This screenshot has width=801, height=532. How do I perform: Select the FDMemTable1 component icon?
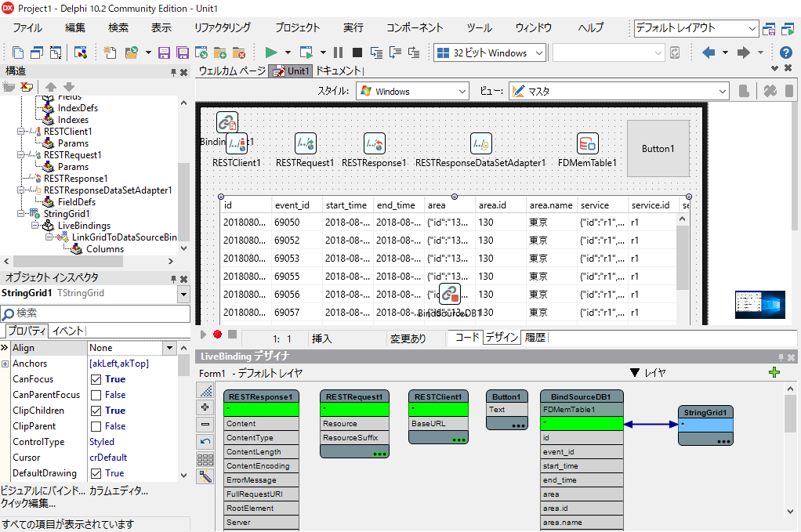[589, 143]
